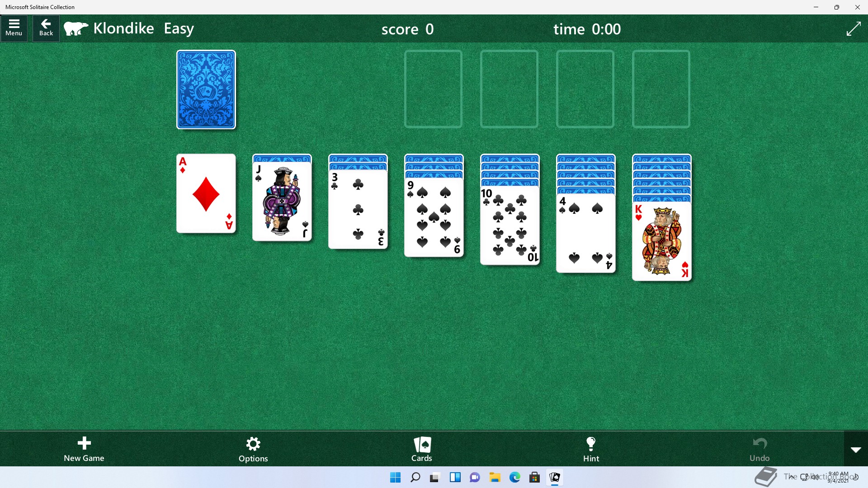Open taskbar Search

[x=415, y=477]
